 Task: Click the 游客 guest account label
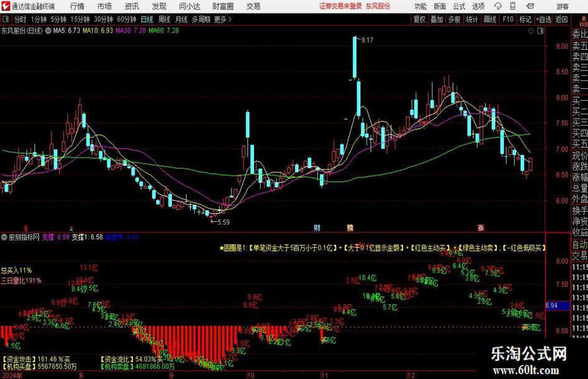pos(562,6)
